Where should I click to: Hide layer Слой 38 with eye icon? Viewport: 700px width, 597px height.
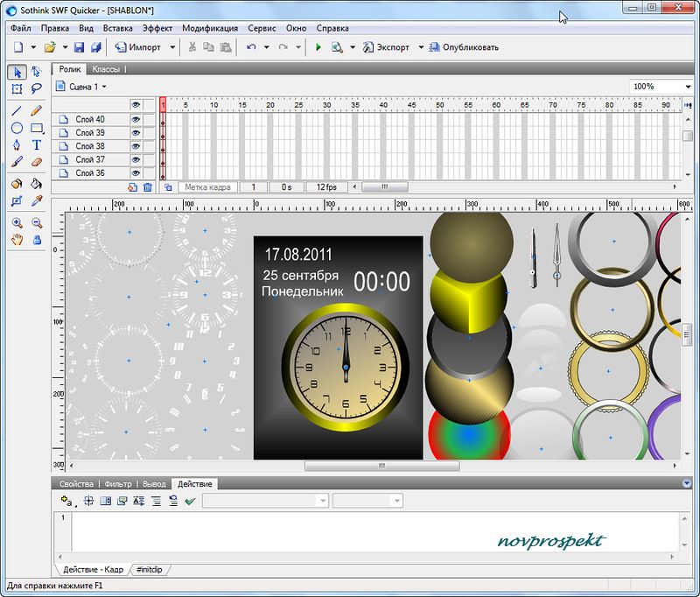click(136, 146)
